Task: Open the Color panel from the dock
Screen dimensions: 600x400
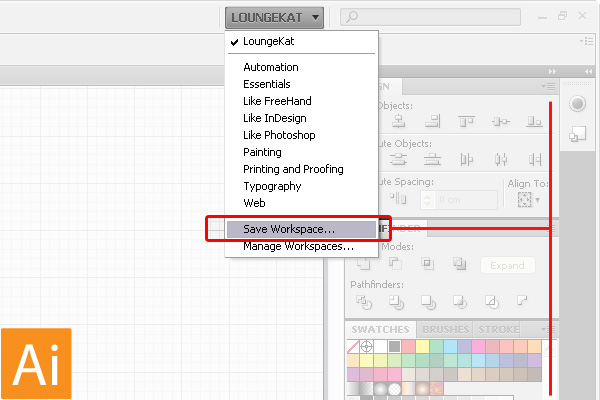Action: (577, 104)
